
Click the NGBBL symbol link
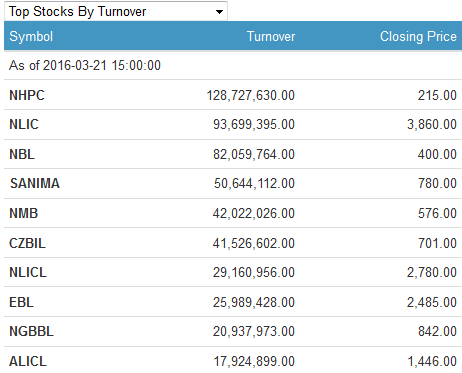click(31, 331)
